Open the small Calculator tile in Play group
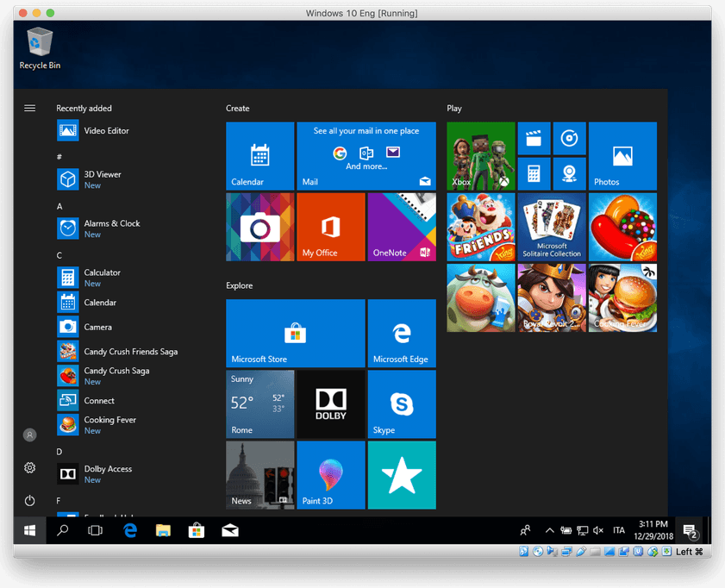The height and width of the screenshot is (588, 725). pos(534,174)
